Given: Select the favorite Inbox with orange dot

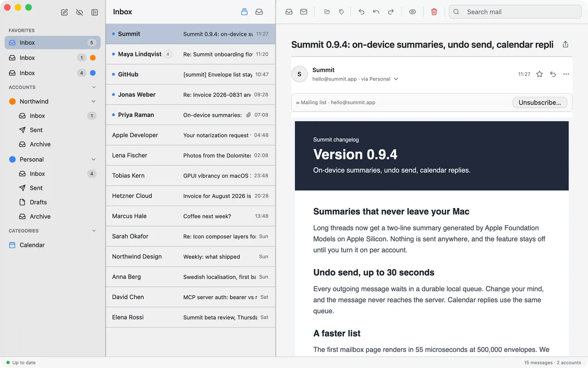Looking at the screenshot, I should (52, 58).
